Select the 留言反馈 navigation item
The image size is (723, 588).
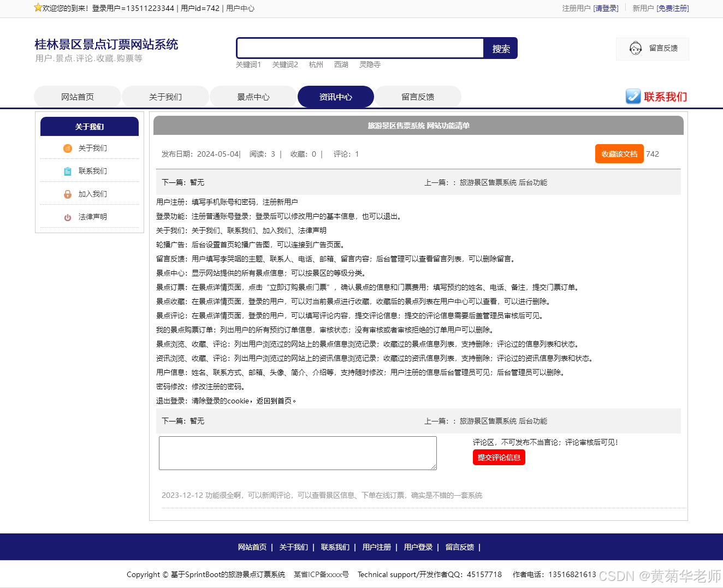tap(418, 97)
